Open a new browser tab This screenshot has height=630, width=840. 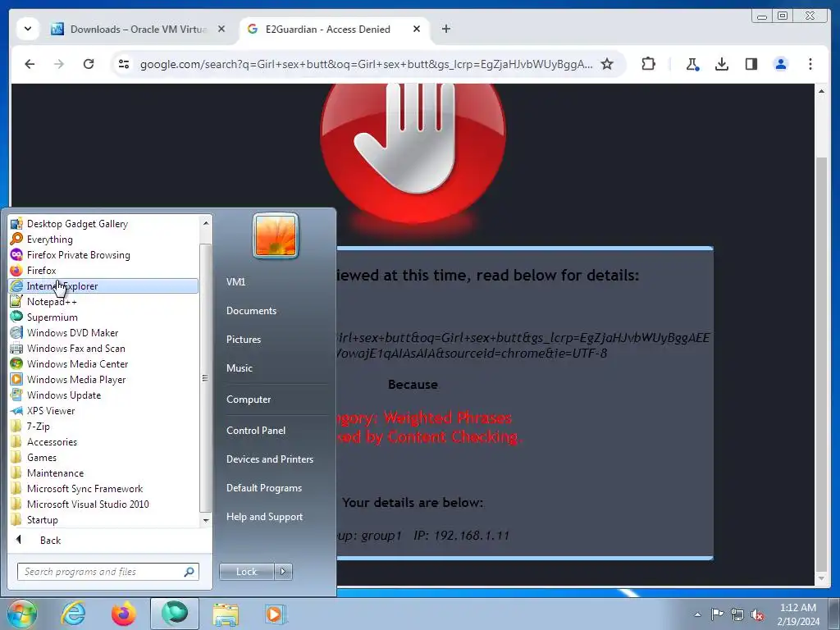coord(445,29)
